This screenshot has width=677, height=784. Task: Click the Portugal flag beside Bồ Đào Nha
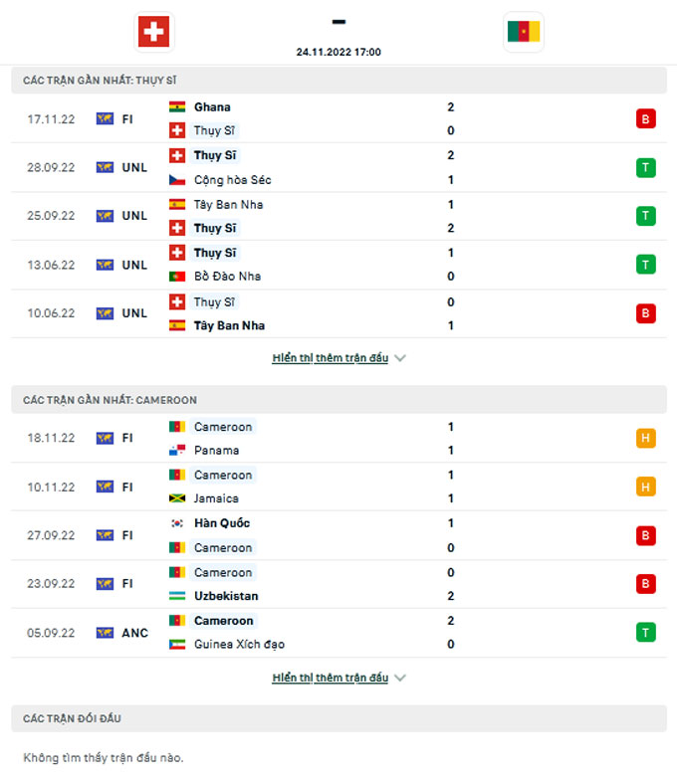[177, 276]
